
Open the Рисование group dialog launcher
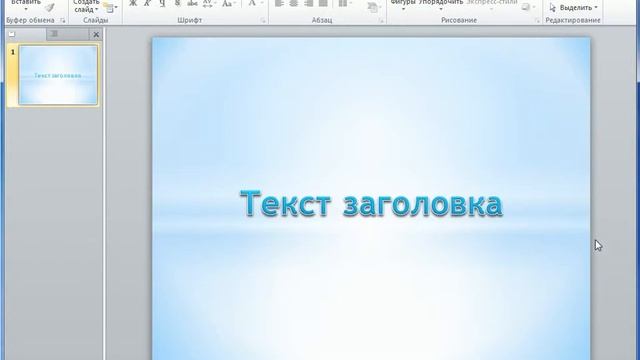[x=538, y=20]
